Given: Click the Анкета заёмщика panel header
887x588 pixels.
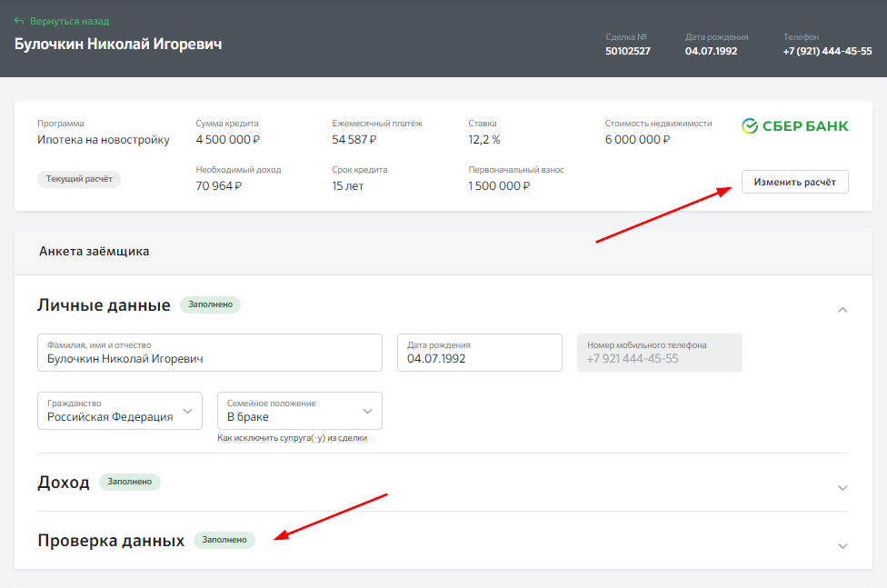Looking at the screenshot, I should point(95,252).
